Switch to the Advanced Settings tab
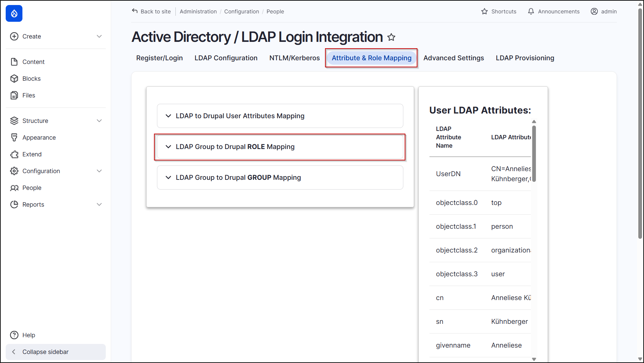644x363 pixels. (x=454, y=58)
